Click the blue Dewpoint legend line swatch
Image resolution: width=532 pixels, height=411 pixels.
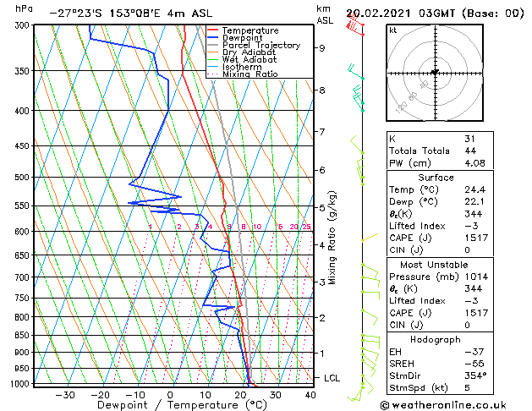coord(212,38)
